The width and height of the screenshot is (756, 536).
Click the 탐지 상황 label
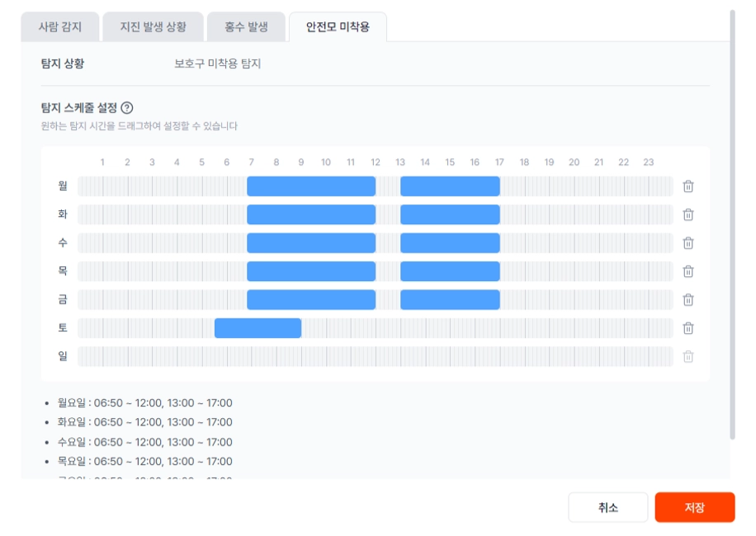coord(62,63)
